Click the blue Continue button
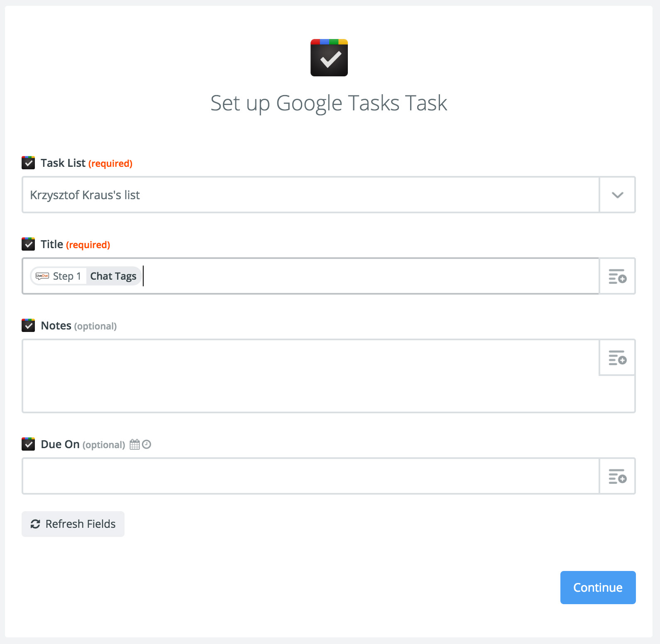The width and height of the screenshot is (660, 644). click(598, 588)
